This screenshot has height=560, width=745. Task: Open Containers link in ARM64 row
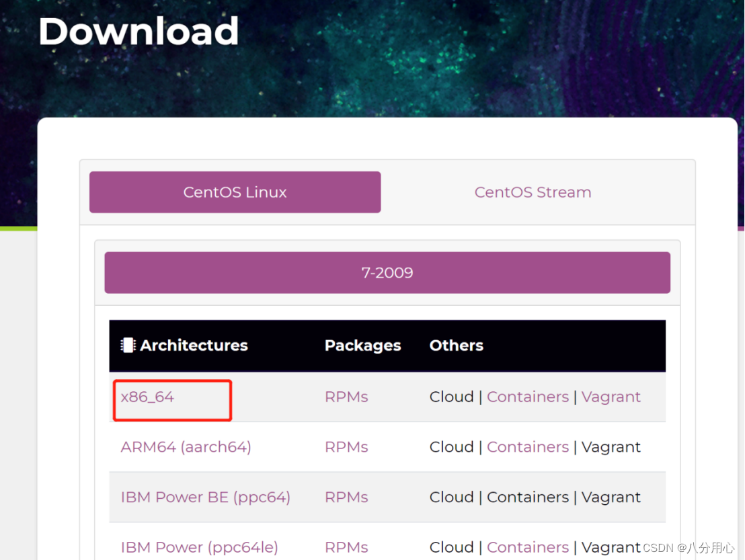[x=528, y=447]
